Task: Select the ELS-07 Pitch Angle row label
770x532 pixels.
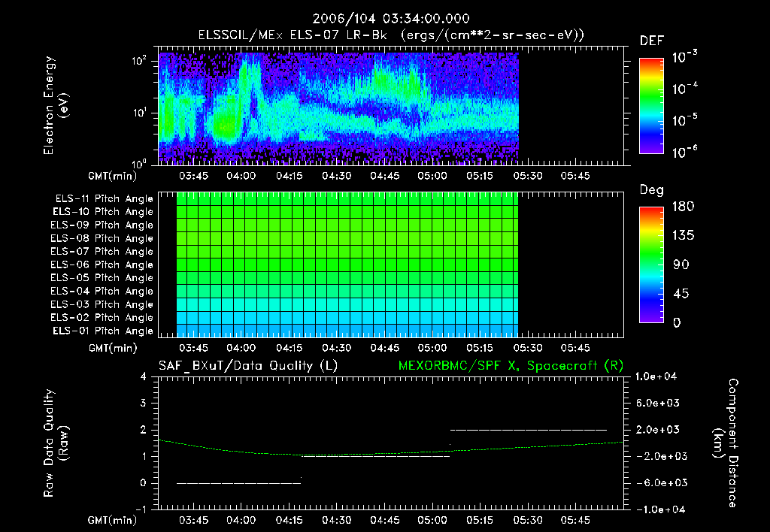Action: (102, 251)
